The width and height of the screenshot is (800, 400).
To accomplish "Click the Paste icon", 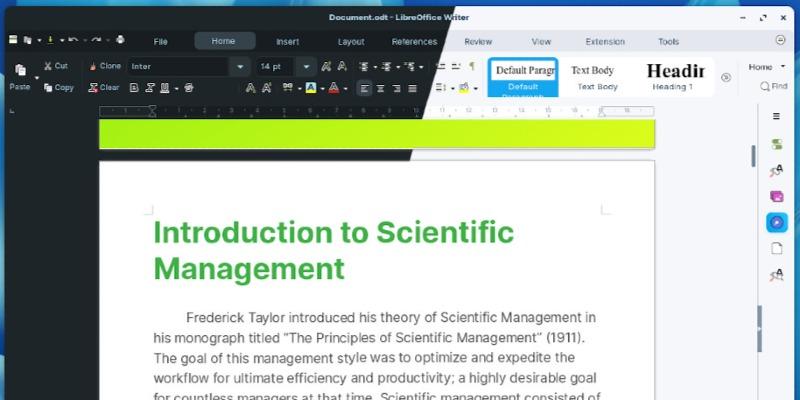I will pyautogui.click(x=19, y=70).
